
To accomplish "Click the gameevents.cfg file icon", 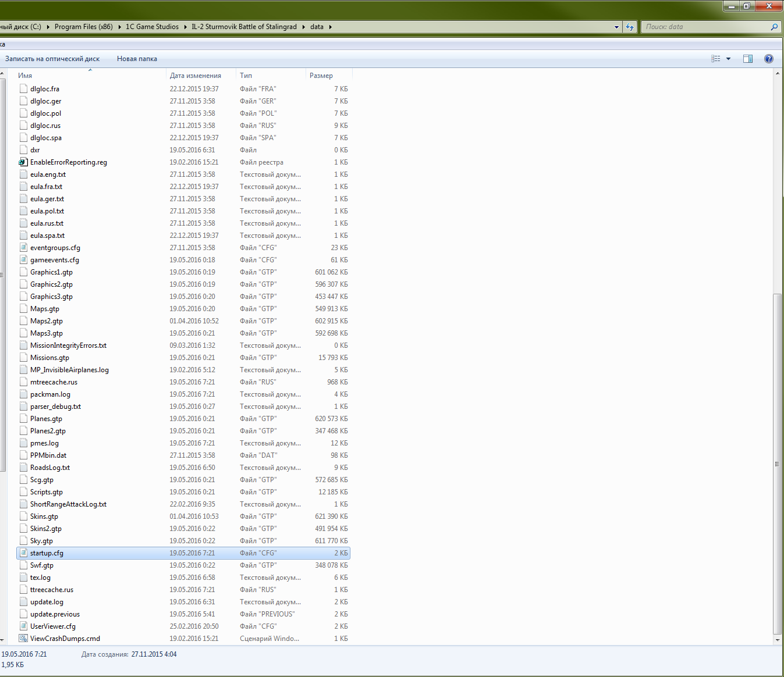I will tap(23, 260).
